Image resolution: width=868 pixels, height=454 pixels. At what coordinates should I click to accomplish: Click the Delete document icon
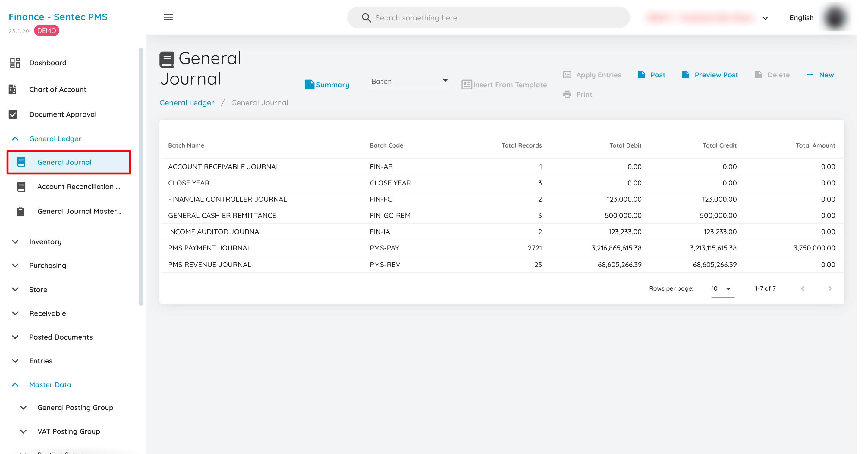pos(758,75)
